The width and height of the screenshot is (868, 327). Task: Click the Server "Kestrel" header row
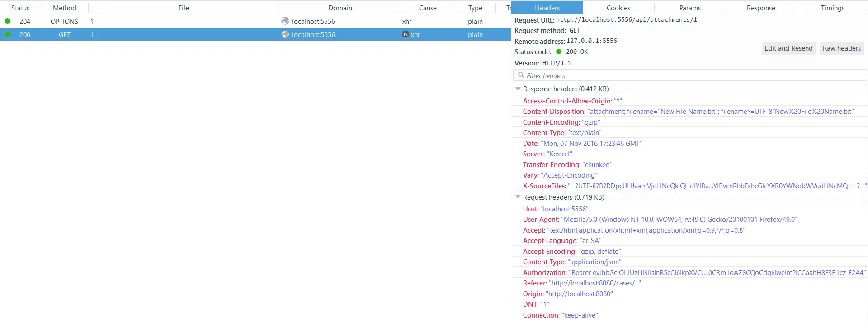tap(689, 154)
